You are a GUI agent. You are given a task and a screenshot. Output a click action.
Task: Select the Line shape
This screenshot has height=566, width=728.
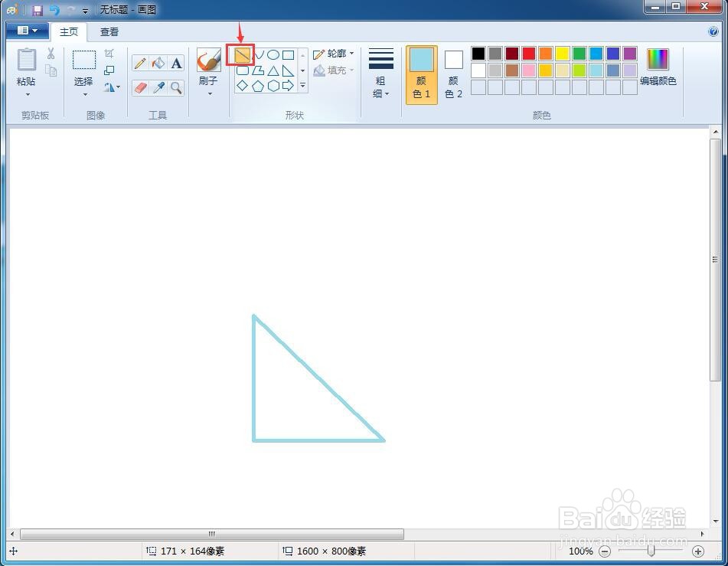(242, 55)
